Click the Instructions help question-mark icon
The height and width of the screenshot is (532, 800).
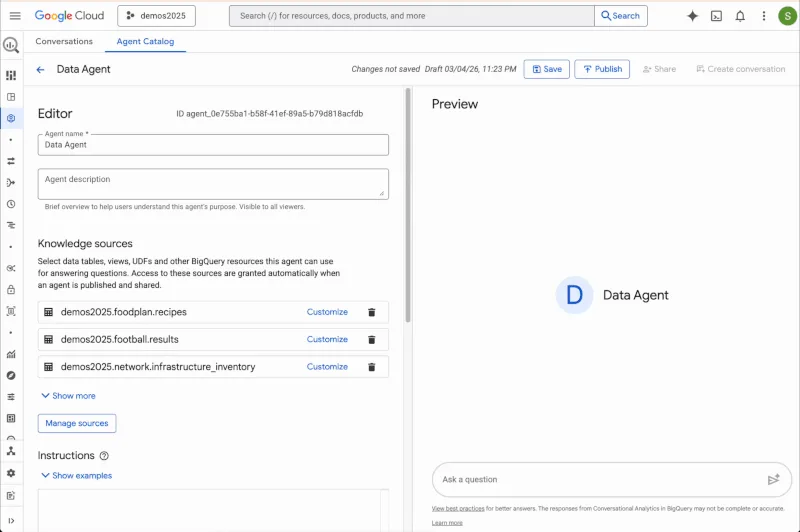[104, 456]
